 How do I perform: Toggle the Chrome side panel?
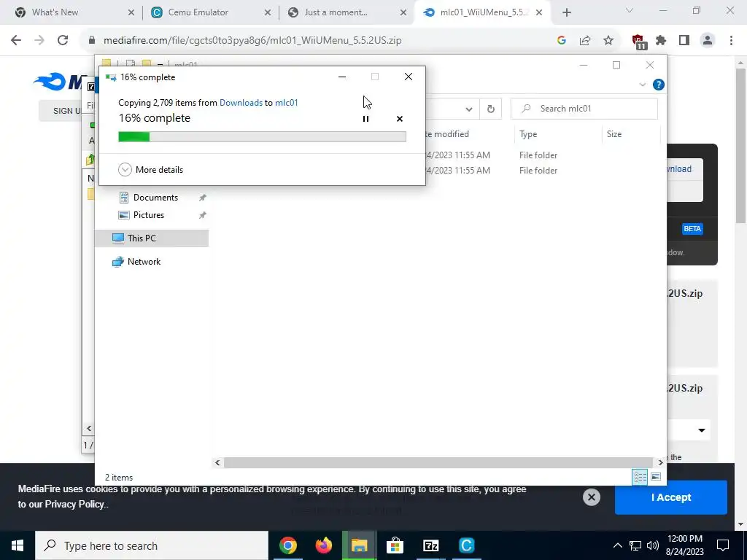click(684, 41)
